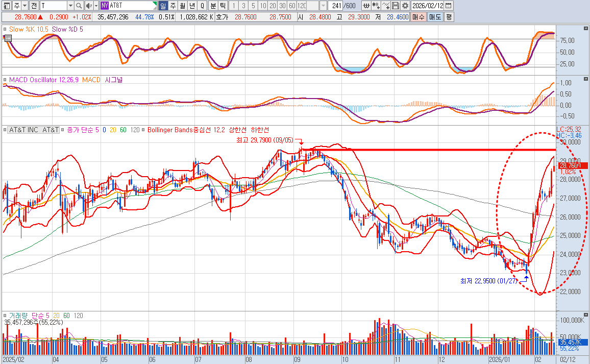The height and width of the screenshot is (364, 590).
Task: Open the calendar date picker icon
Action: [448, 6]
